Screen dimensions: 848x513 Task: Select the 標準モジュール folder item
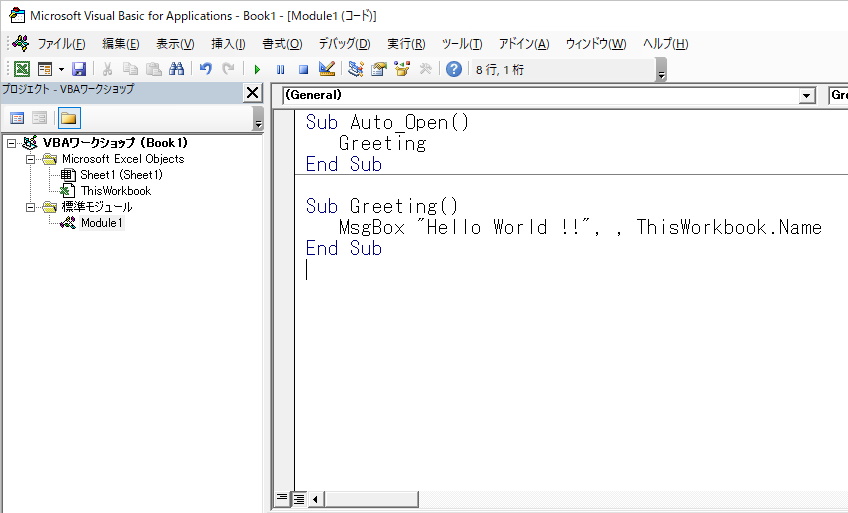(x=97, y=207)
